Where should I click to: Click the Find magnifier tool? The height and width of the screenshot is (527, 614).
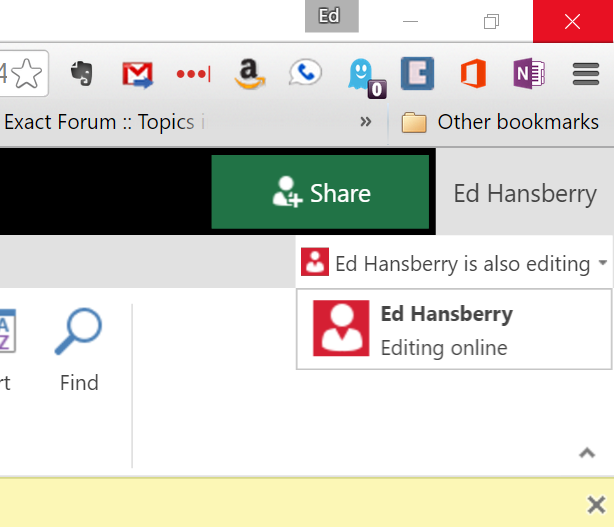tap(79, 350)
